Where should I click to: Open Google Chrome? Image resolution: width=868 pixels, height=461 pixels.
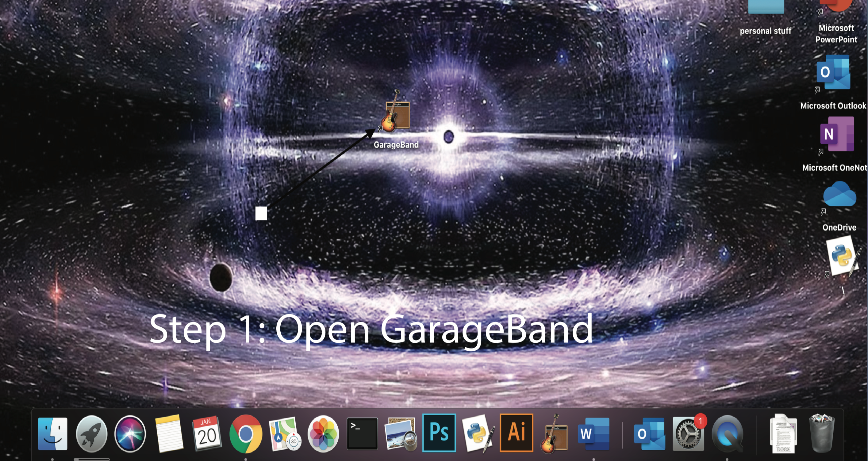tap(246, 434)
